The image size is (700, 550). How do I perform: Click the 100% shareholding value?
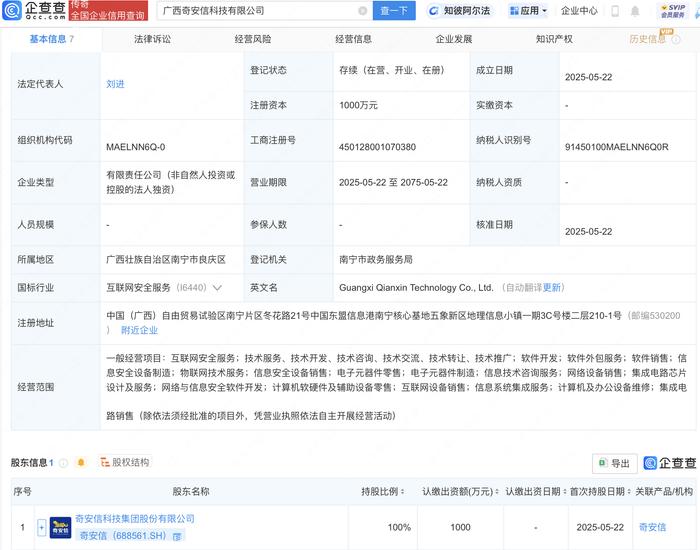(399, 528)
